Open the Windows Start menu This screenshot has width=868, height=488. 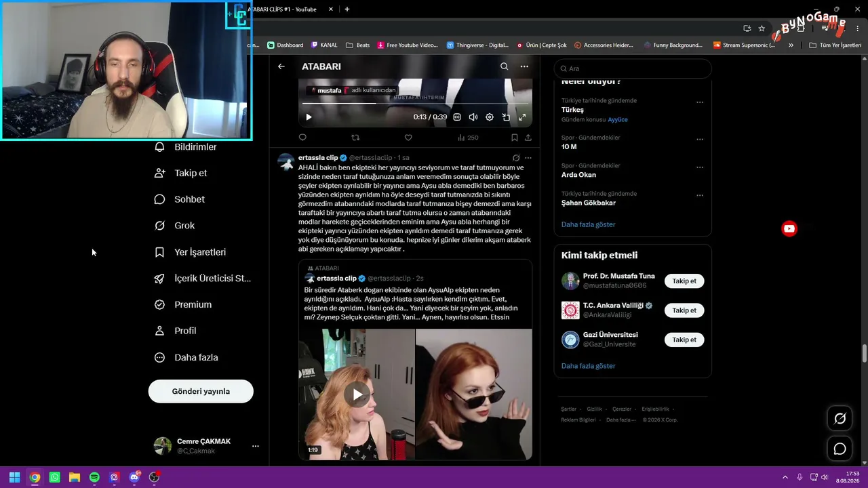(x=14, y=477)
